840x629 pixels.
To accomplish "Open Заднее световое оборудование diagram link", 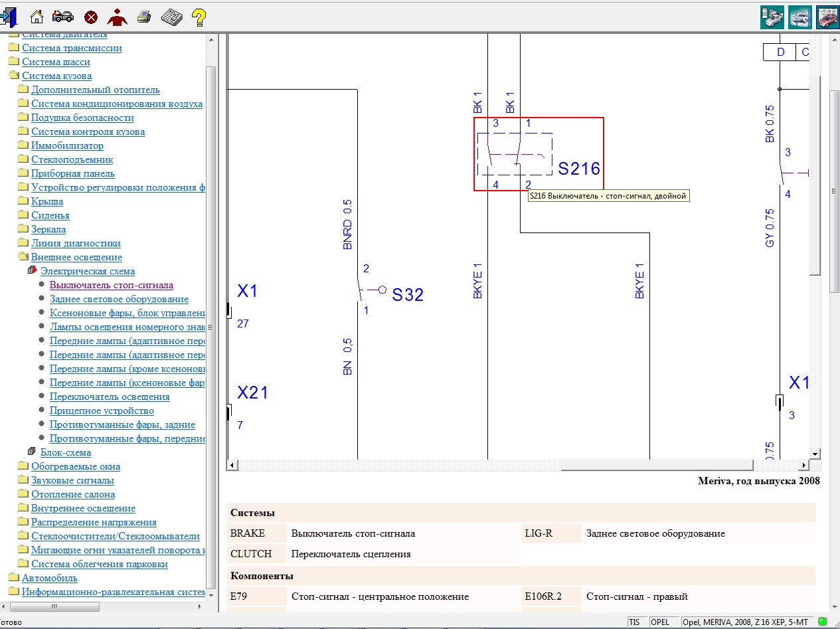I will point(119,299).
